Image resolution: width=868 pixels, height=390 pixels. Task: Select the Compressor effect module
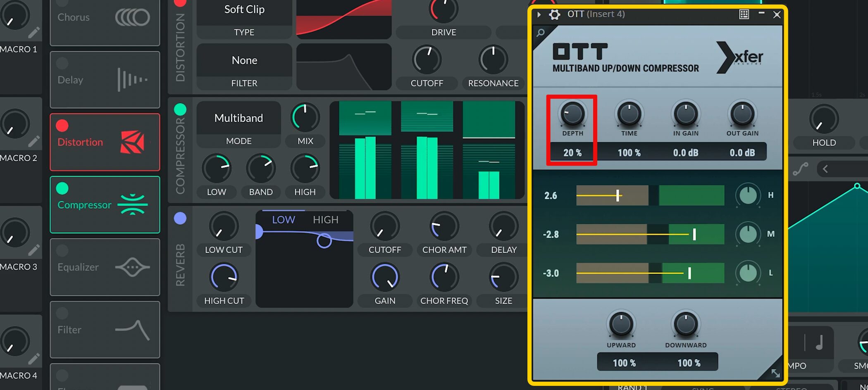click(x=105, y=205)
